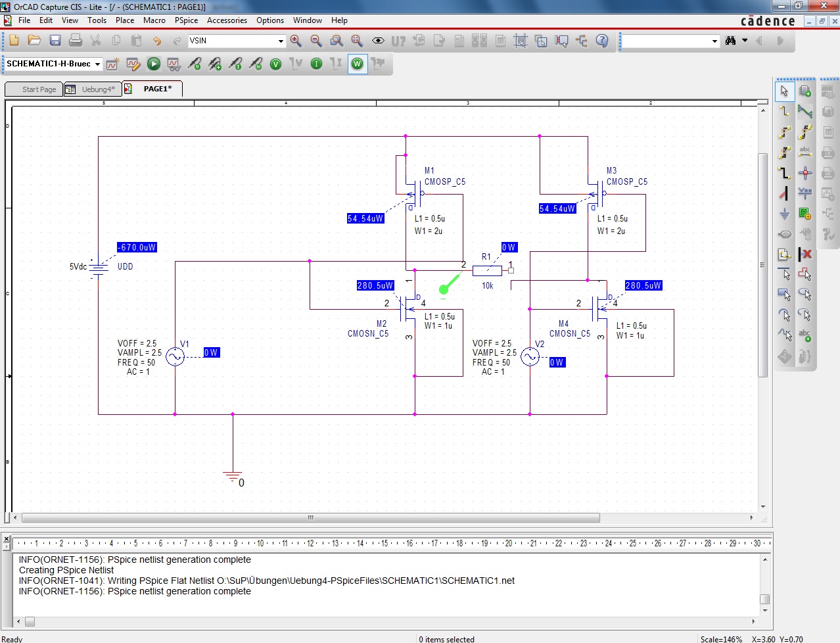Open the File menu
The width and height of the screenshot is (840, 643).
(24, 20)
